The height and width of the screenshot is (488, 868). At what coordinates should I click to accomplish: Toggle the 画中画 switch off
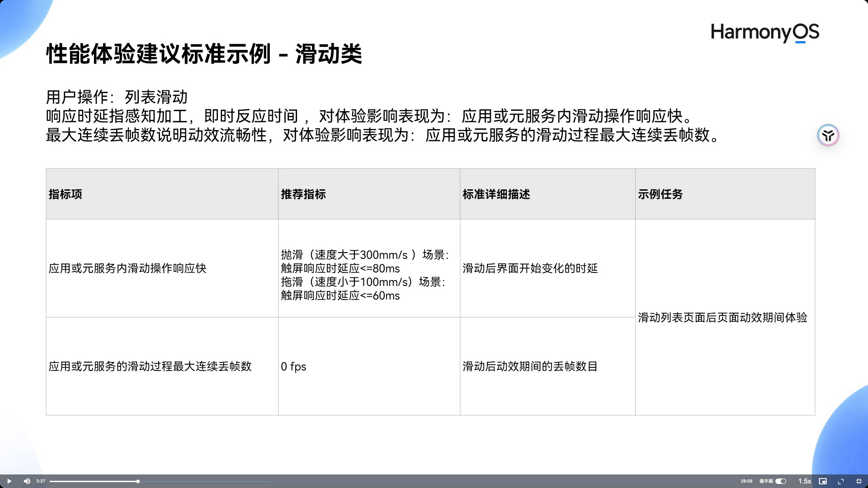click(781, 481)
